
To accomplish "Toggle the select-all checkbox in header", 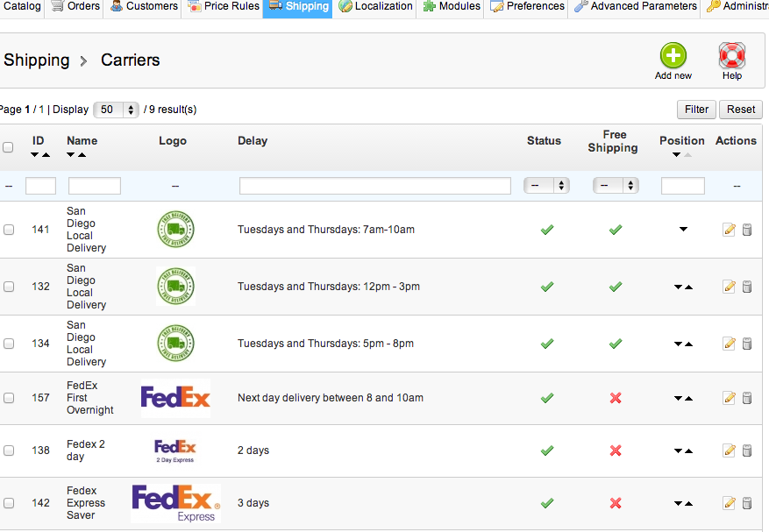I will [x=8, y=147].
